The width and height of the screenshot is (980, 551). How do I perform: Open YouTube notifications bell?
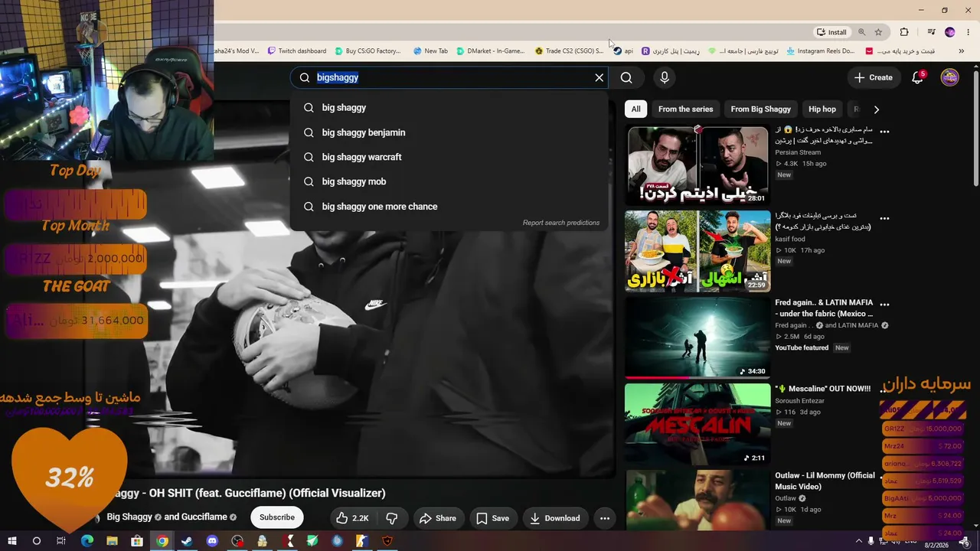(917, 77)
